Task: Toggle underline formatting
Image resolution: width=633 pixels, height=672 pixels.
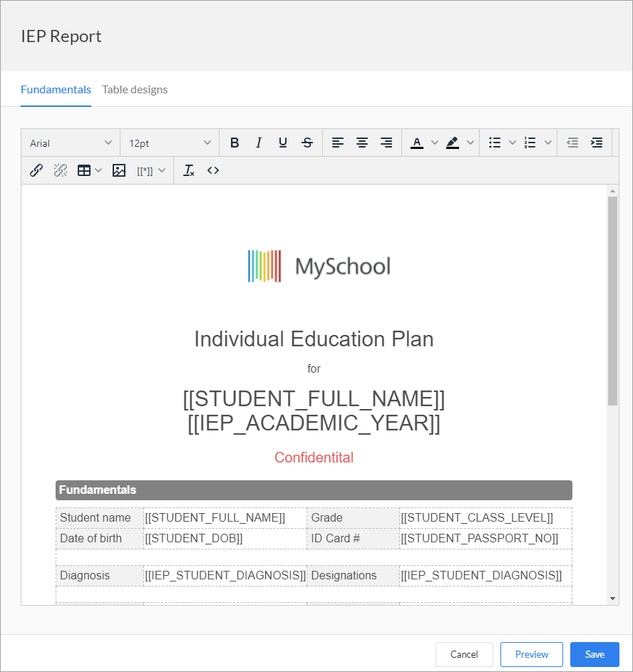Action: point(283,143)
